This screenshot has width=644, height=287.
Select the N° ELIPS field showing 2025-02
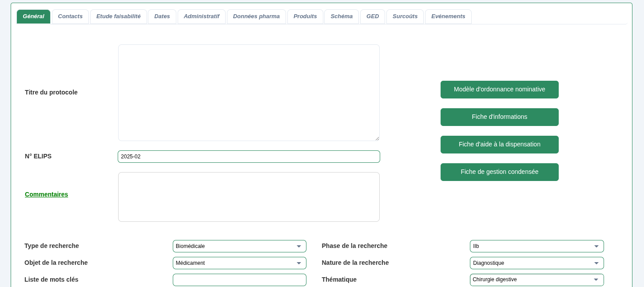coord(249,157)
